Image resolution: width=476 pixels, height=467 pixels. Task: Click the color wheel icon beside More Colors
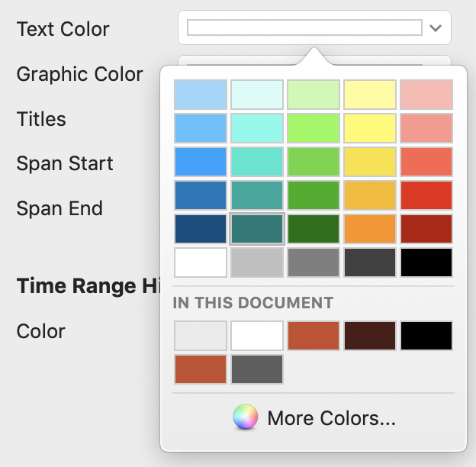tap(245, 418)
